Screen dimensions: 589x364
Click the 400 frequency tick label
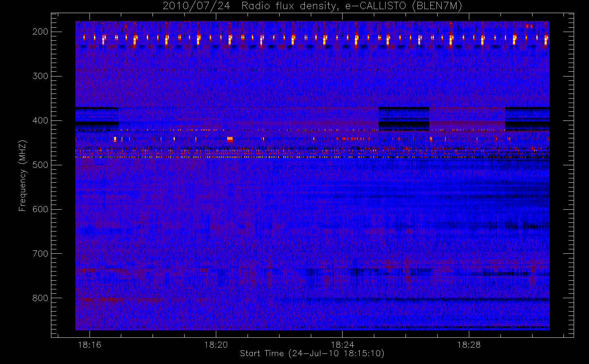pyautogui.click(x=40, y=120)
